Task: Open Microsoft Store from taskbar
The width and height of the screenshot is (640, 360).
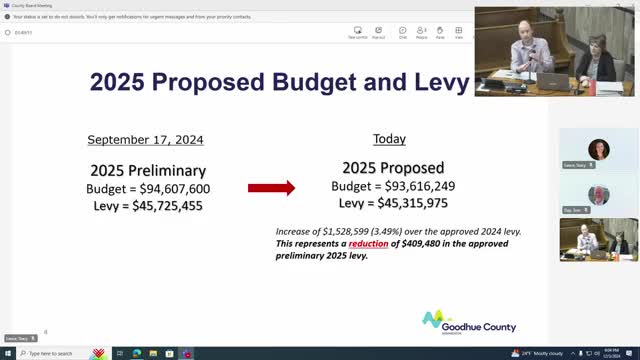Action: [169, 353]
